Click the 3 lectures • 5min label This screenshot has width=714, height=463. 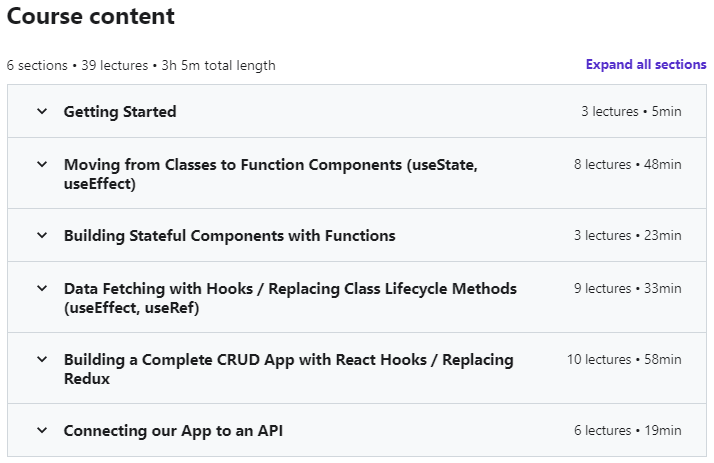(631, 112)
